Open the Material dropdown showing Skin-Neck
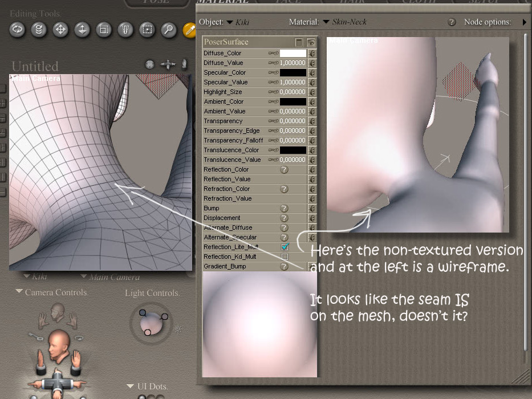This screenshot has width=532, height=399. pyautogui.click(x=326, y=22)
